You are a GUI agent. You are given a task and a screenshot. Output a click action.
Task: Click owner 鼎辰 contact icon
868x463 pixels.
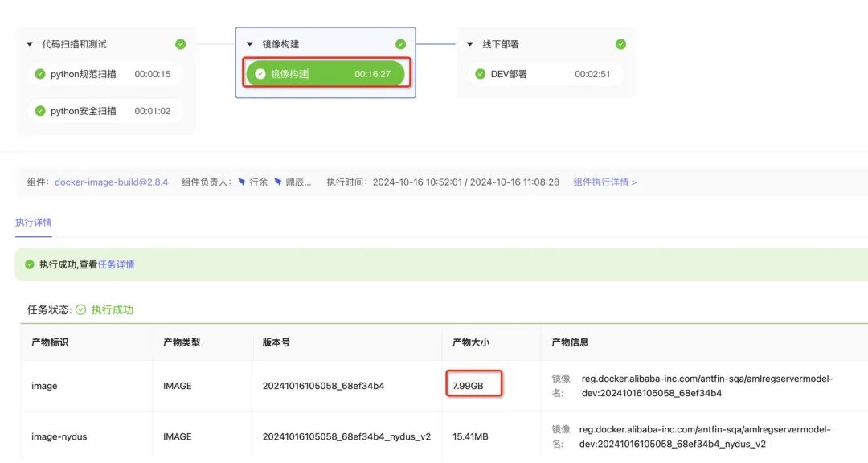pyautogui.click(x=278, y=182)
